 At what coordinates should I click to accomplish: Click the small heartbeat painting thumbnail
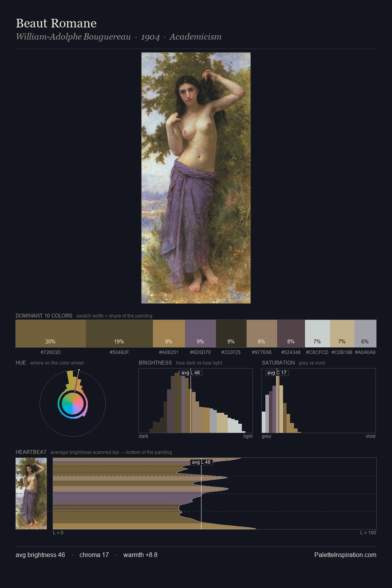click(x=31, y=494)
